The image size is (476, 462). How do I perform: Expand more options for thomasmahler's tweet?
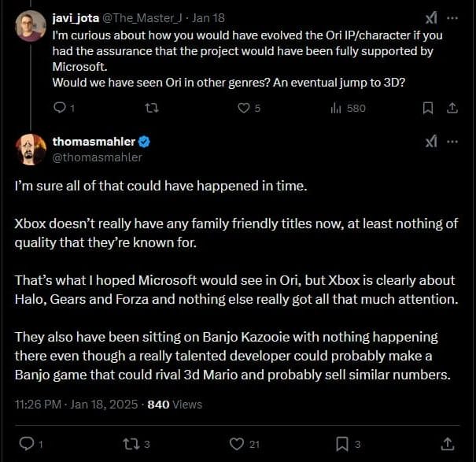[452, 142]
